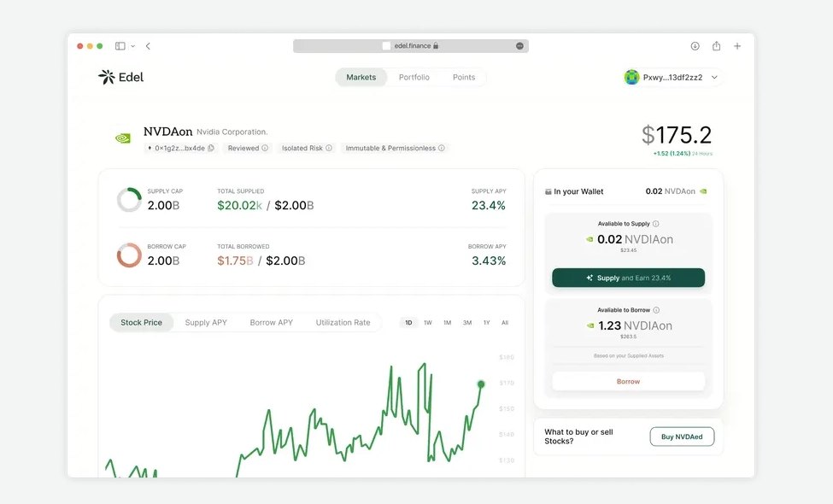Click the Edel logo
The image size is (833, 504).
(x=122, y=76)
